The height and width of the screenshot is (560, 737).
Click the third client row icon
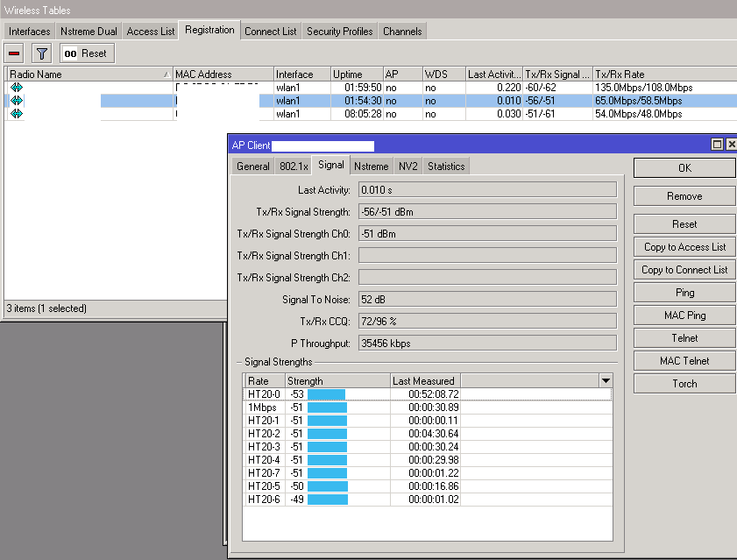click(16, 114)
